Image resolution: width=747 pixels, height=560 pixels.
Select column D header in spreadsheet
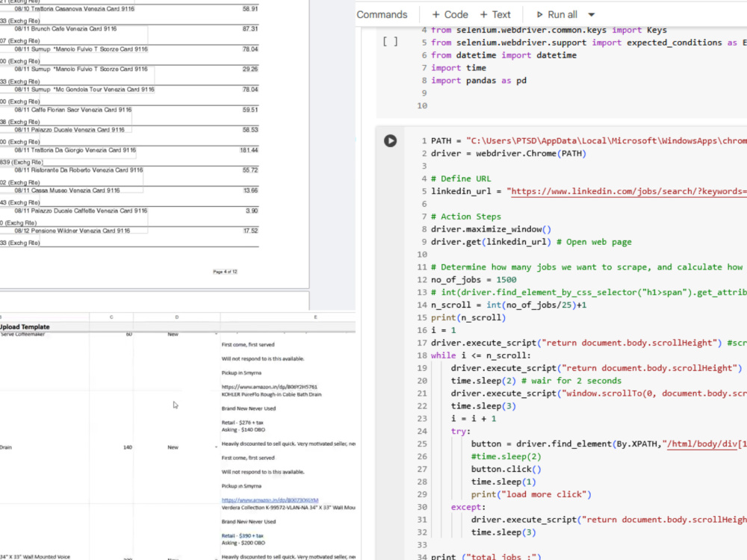click(x=177, y=317)
